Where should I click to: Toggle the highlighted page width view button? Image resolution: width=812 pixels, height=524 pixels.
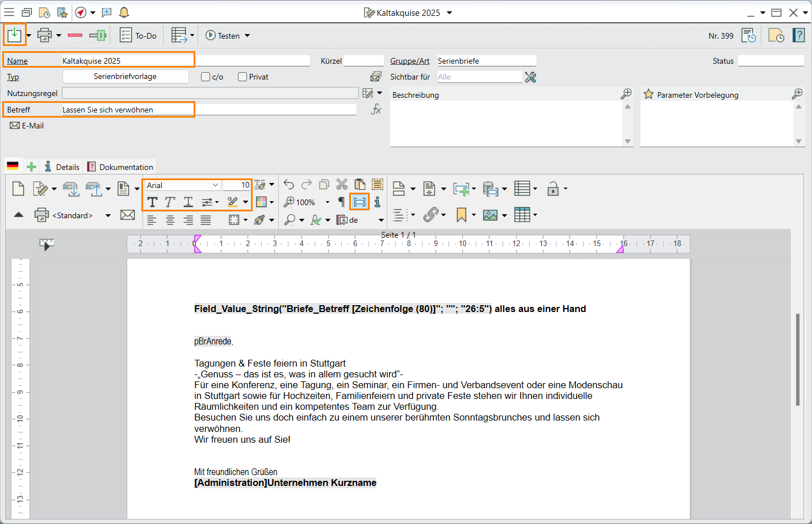(x=359, y=202)
